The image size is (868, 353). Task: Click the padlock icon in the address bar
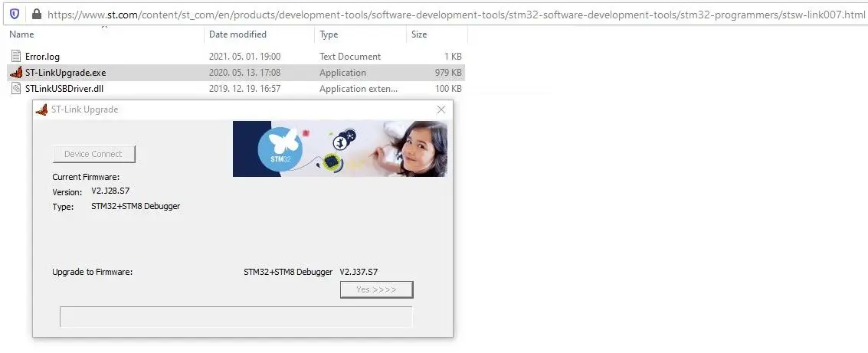pyautogui.click(x=37, y=14)
